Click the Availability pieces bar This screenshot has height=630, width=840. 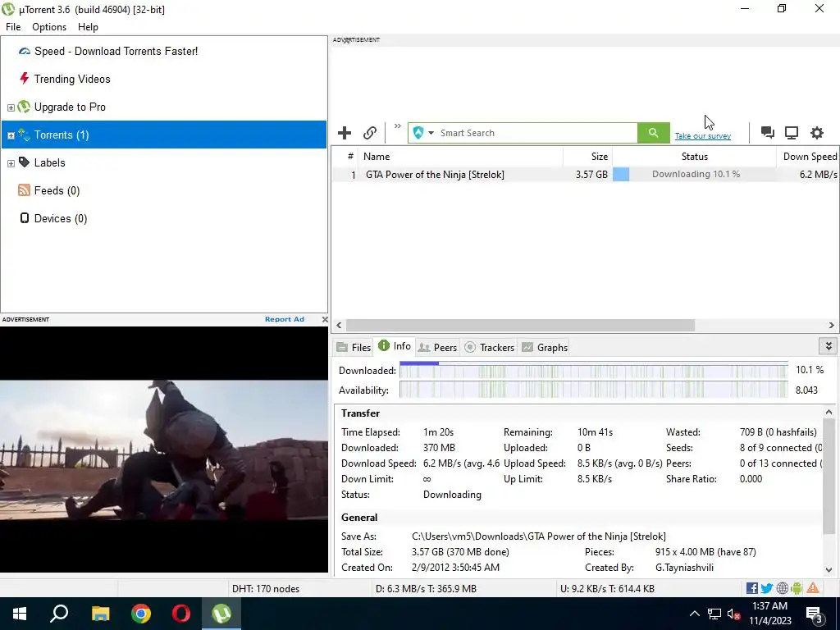594,390
